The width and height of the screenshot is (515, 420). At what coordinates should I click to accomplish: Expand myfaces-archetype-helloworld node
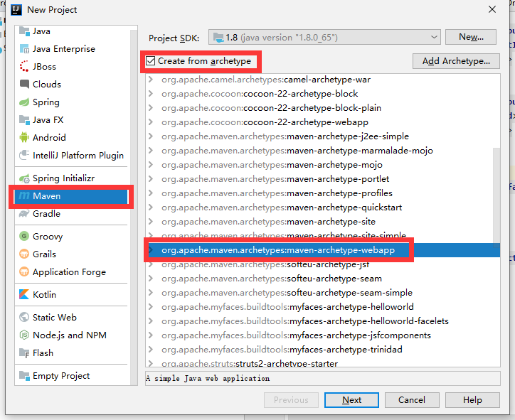click(x=151, y=307)
